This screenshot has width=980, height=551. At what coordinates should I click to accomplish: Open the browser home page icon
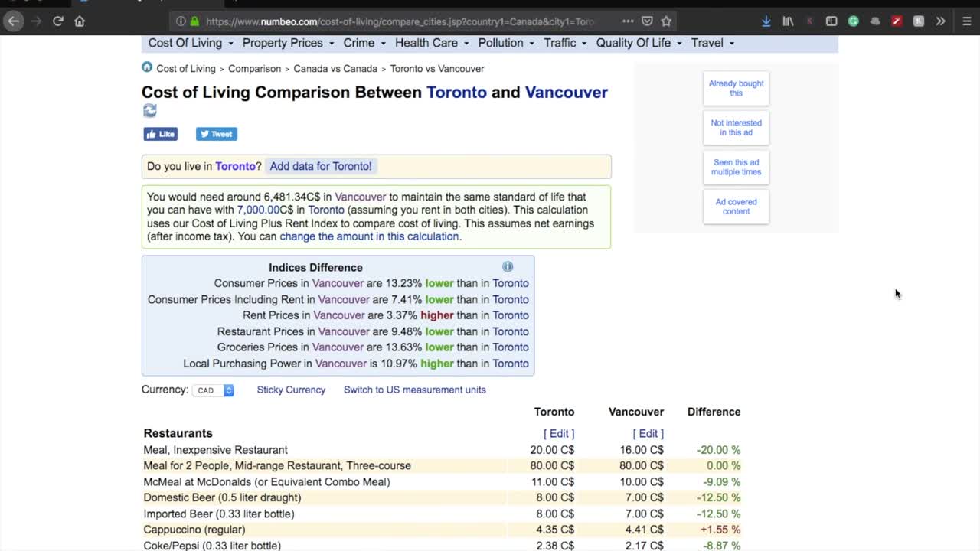pyautogui.click(x=80, y=21)
